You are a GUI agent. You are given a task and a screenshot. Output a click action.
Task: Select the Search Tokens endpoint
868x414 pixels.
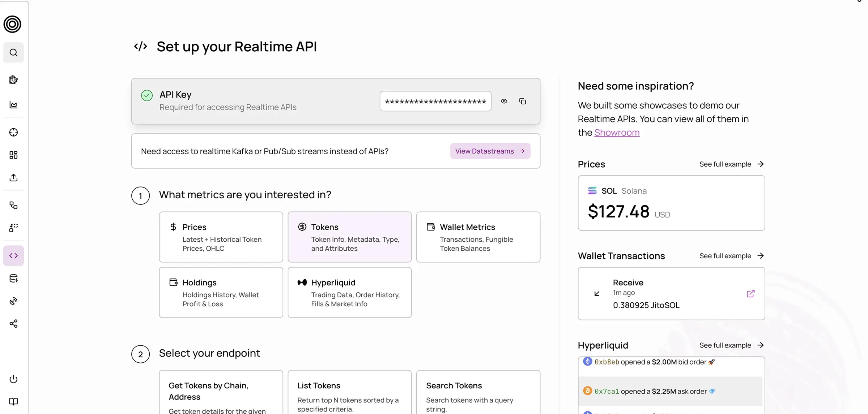pos(478,394)
